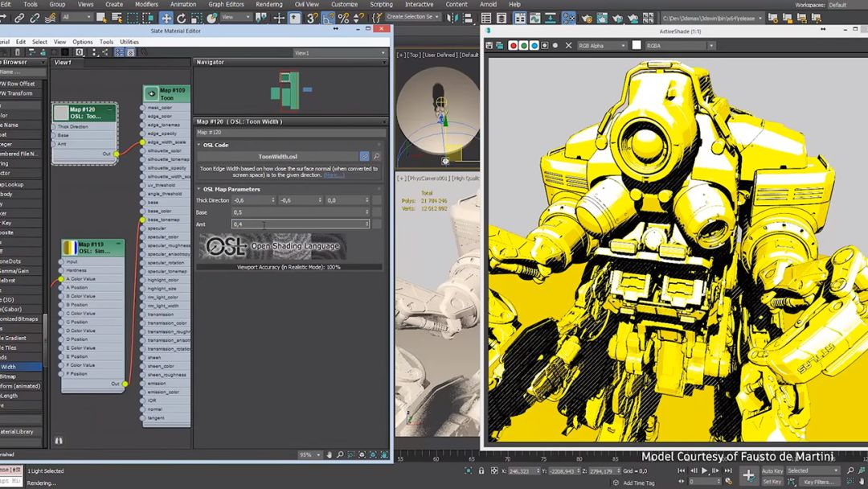Viewport: 868px width, 489px height.
Task: Click the Render Production teapot icon
Action: pos(617,18)
